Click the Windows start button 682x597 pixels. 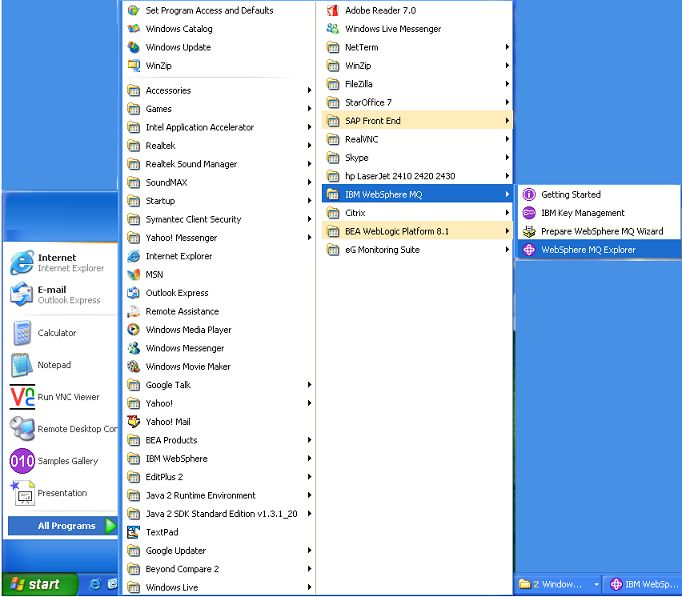click(39, 584)
